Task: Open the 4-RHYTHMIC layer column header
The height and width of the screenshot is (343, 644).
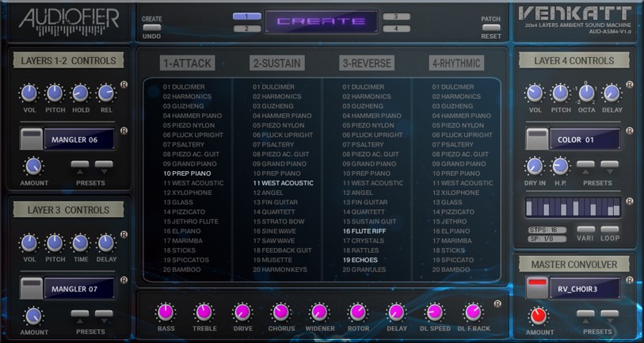Action: point(456,63)
